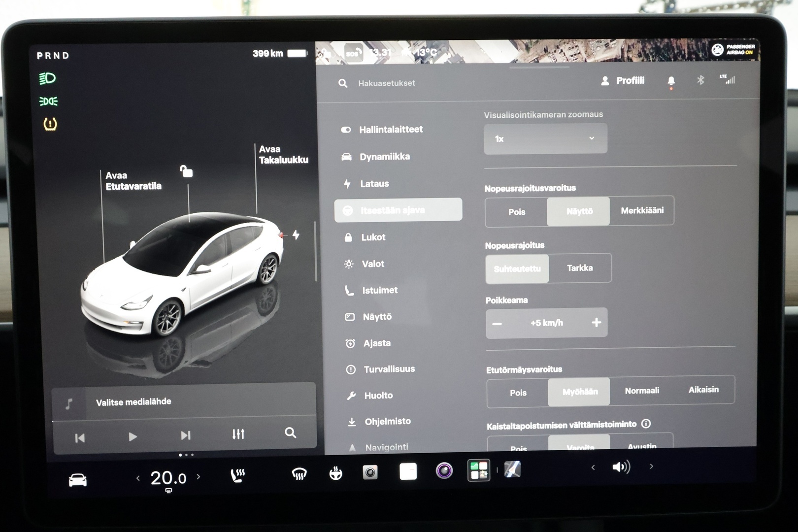Toggle heated steering wheel icon
This screenshot has height=532, width=798.
pos(336,473)
